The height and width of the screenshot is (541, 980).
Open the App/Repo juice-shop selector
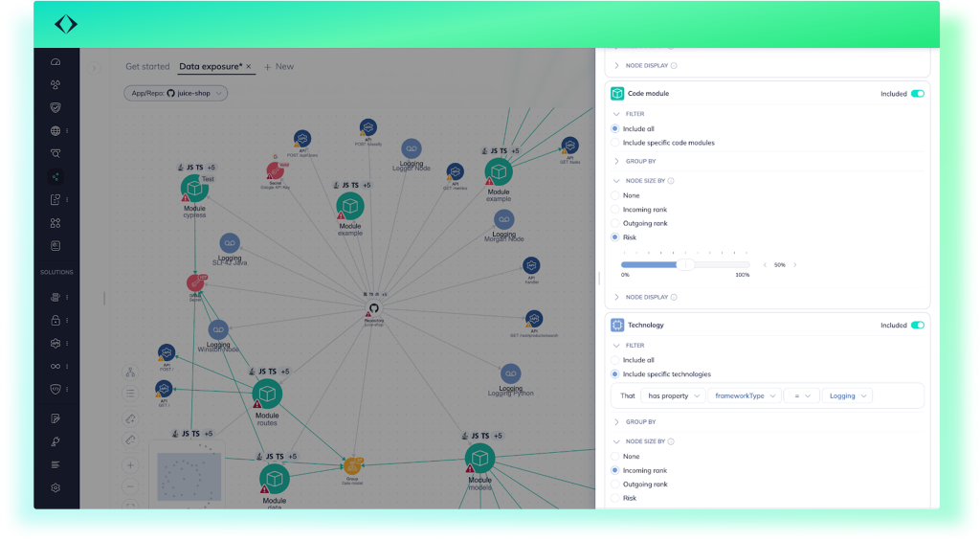click(176, 93)
